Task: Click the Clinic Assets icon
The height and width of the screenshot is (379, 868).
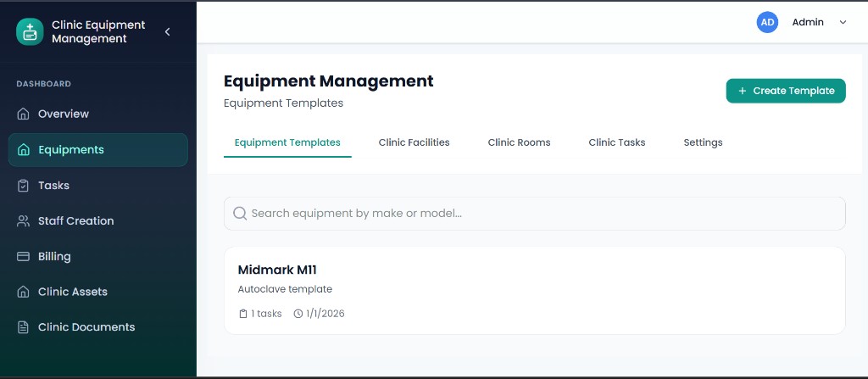Action: click(x=23, y=292)
